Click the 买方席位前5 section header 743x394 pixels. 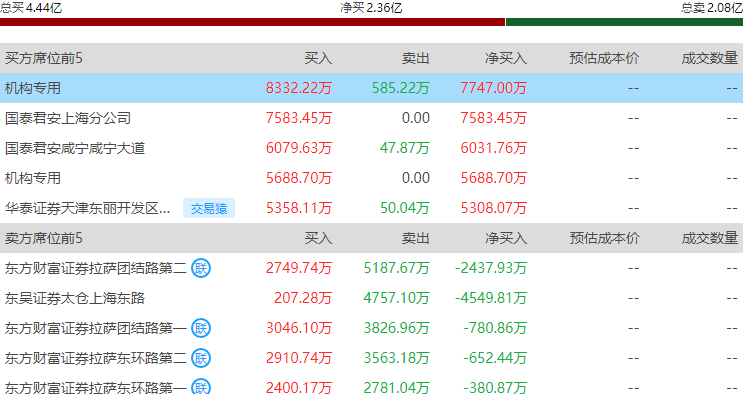coord(44,58)
